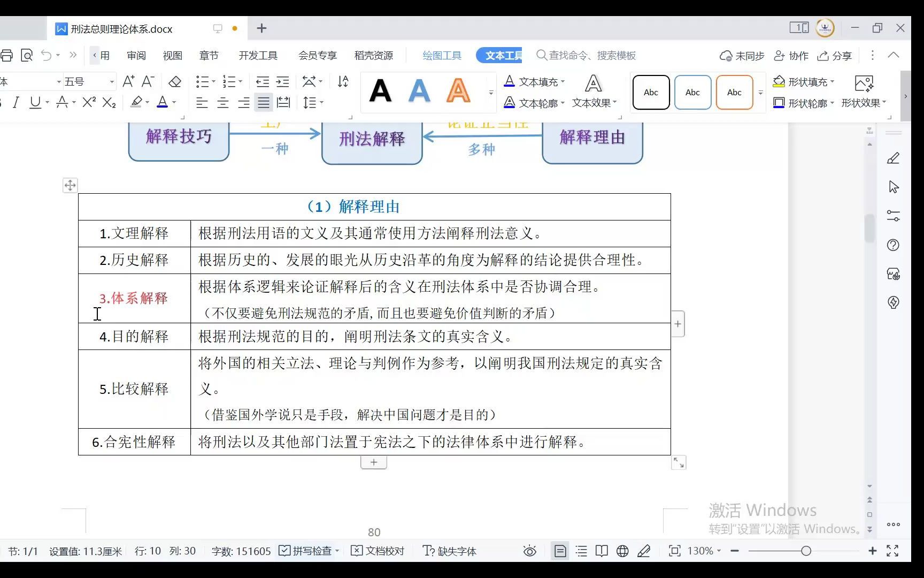Open the 会员专享 tab

click(318, 56)
